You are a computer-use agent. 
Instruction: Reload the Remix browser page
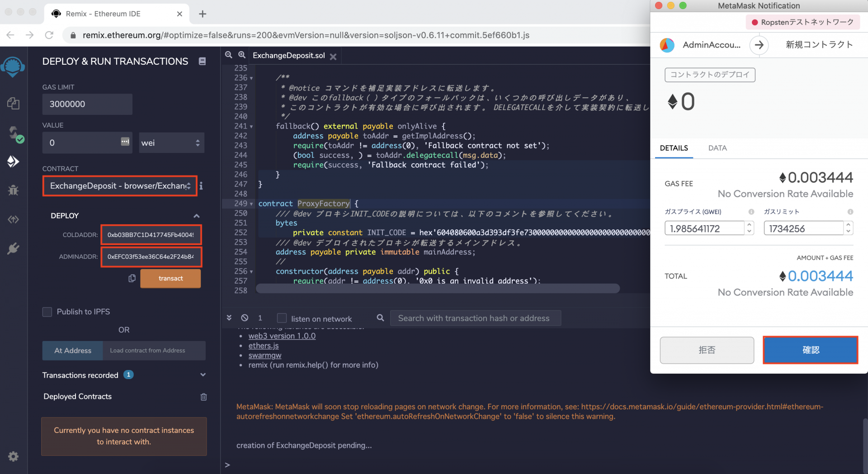(49, 35)
